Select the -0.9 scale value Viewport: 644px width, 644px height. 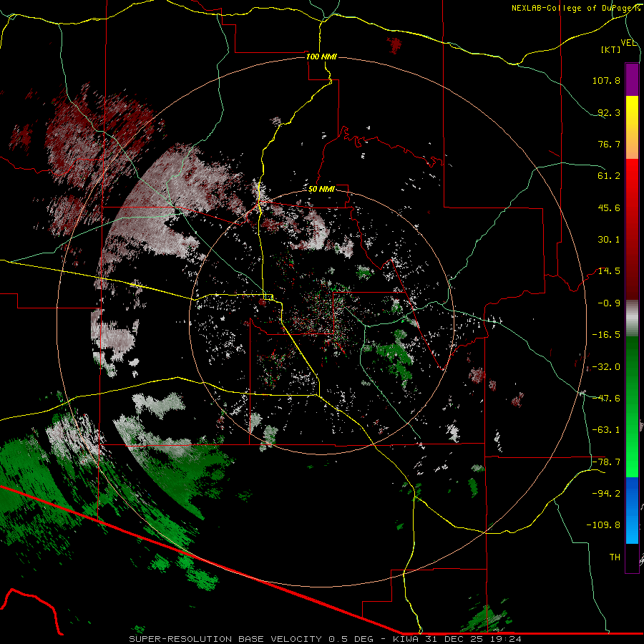click(x=609, y=303)
